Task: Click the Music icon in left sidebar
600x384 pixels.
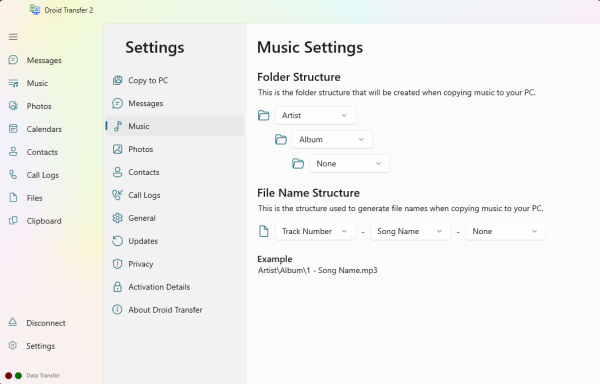Action: tap(13, 83)
